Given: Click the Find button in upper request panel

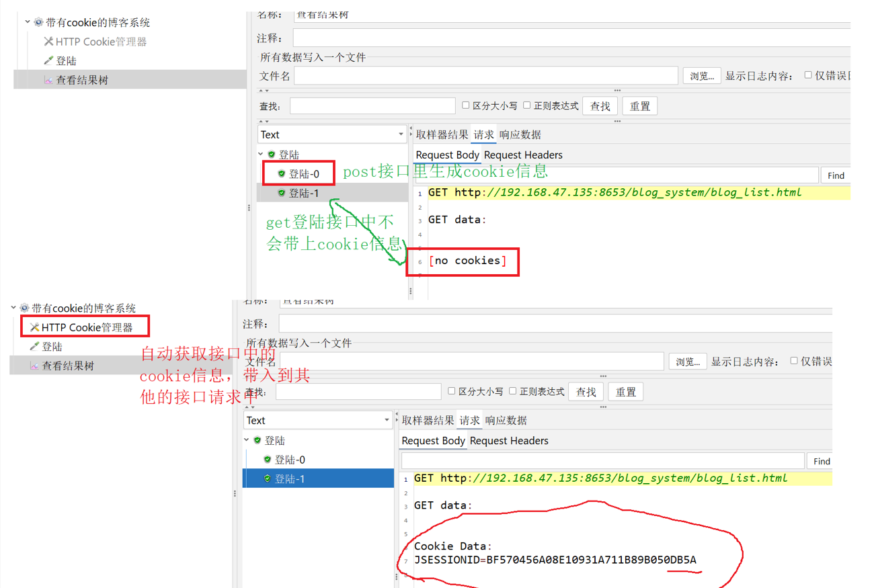Looking at the screenshot, I should 836,175.
